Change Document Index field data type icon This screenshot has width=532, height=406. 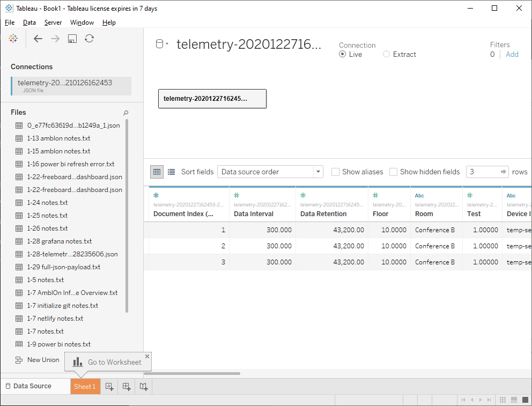point(156,195)
